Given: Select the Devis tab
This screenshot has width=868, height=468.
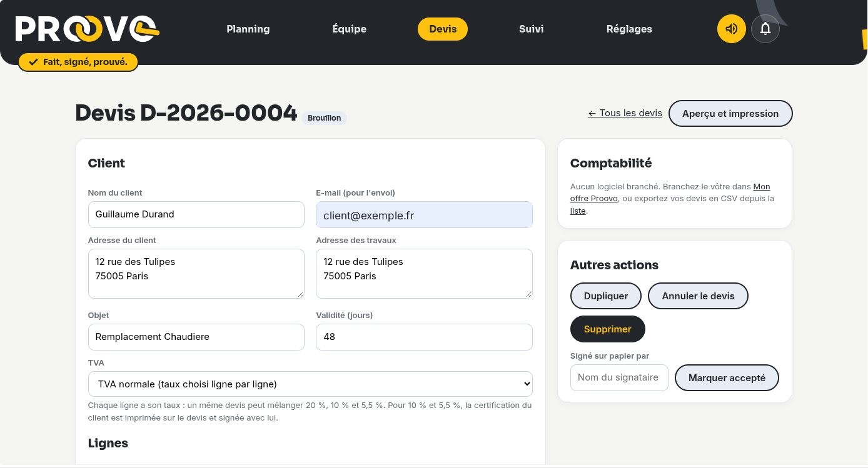Looking at the screenshot, I should tap(443, 29).
